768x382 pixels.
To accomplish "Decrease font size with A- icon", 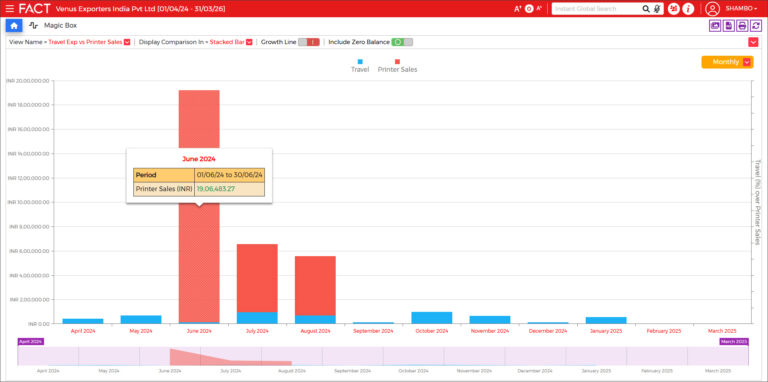I will [539, 9].
